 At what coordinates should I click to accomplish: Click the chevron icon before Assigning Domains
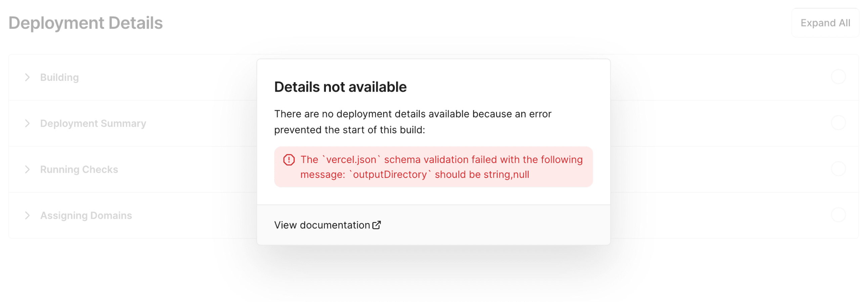click(28, 215)
